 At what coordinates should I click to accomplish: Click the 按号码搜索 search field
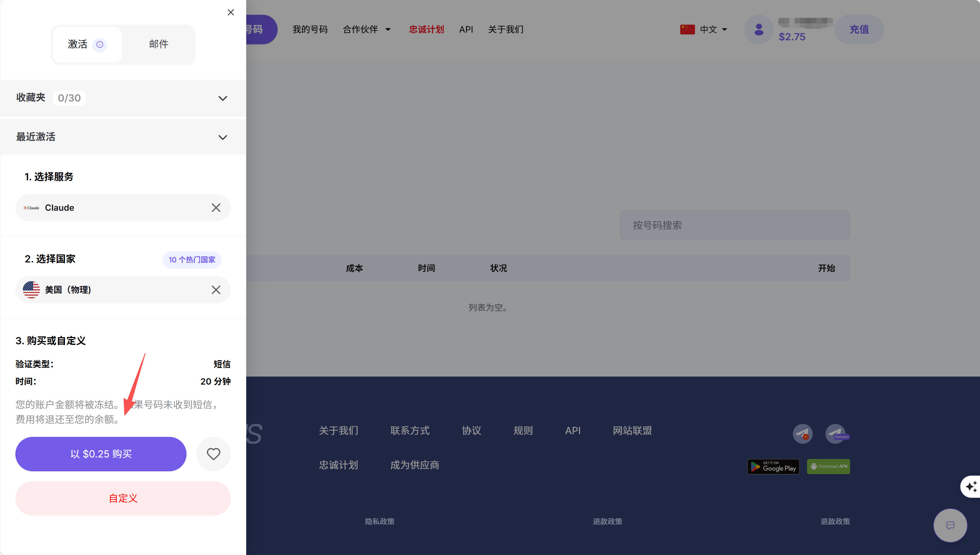coord(734,225)
